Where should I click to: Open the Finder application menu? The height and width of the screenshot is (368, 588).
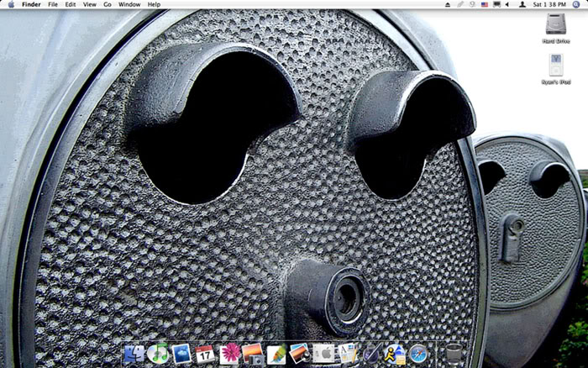pyautogui.click(x=31, y=4)
